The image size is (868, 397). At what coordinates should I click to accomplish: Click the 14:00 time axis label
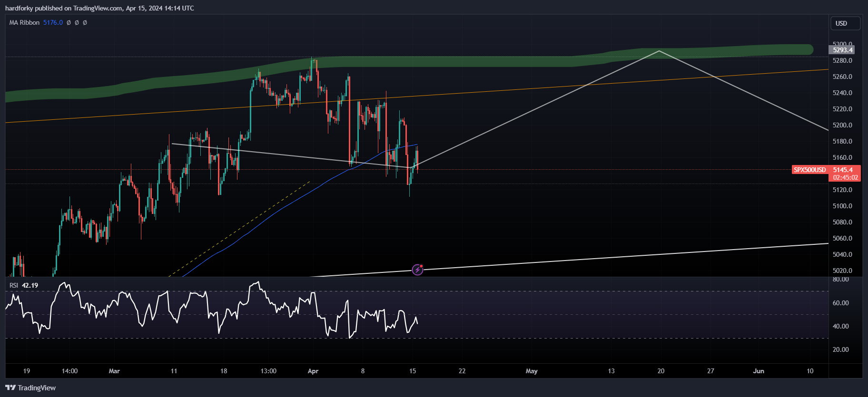click(69, 371)
